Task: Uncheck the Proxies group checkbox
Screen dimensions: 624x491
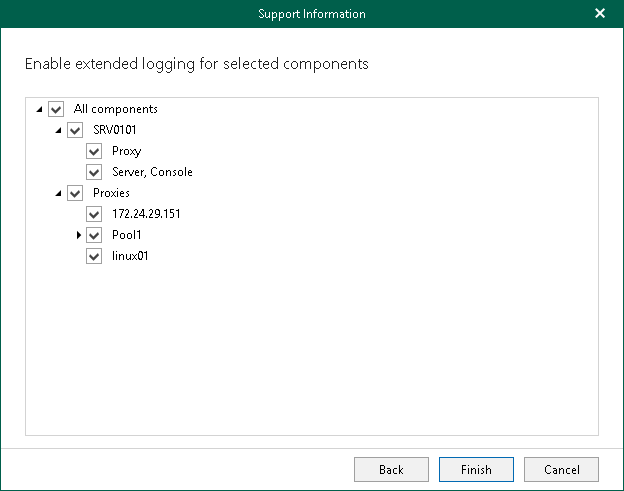Action: coord(75,193)
